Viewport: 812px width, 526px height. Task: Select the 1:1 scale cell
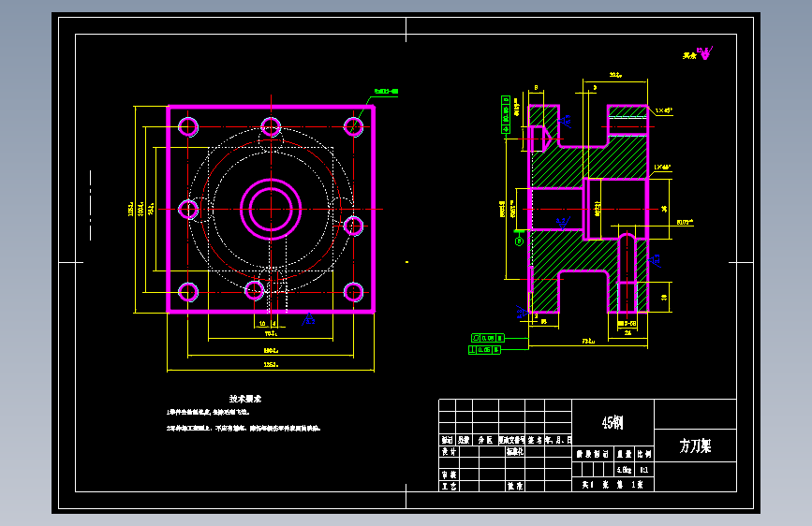tap(643, 470)
